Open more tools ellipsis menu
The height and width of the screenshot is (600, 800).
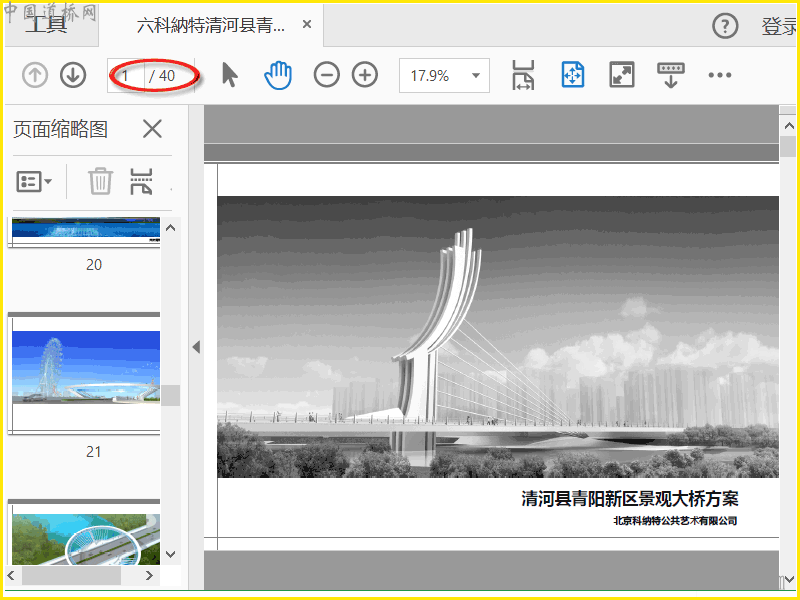719,76
